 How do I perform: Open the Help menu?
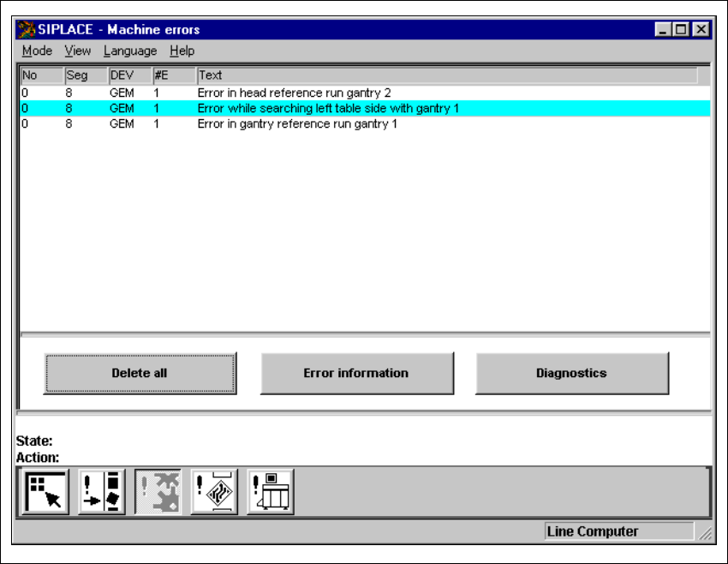click(182, 51)
